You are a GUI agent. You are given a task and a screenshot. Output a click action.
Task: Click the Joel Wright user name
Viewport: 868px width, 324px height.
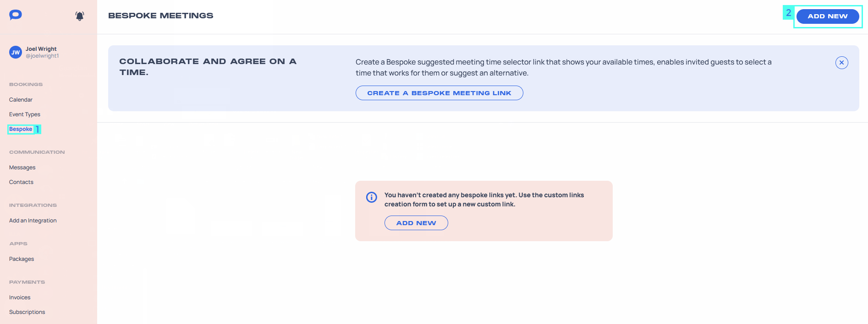tap(41, 49)
